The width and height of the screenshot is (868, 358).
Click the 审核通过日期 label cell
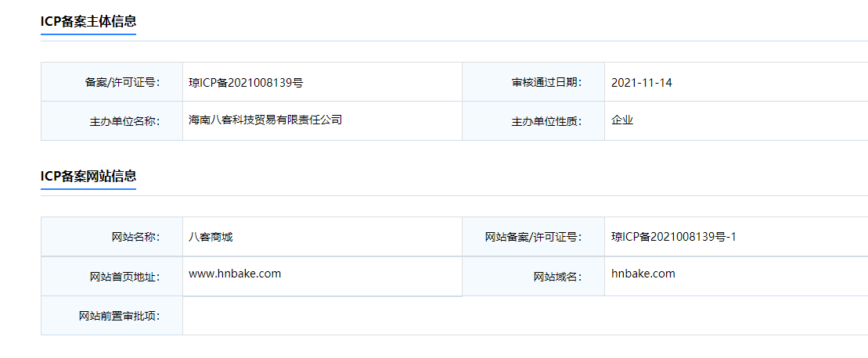tap(533, 82)
